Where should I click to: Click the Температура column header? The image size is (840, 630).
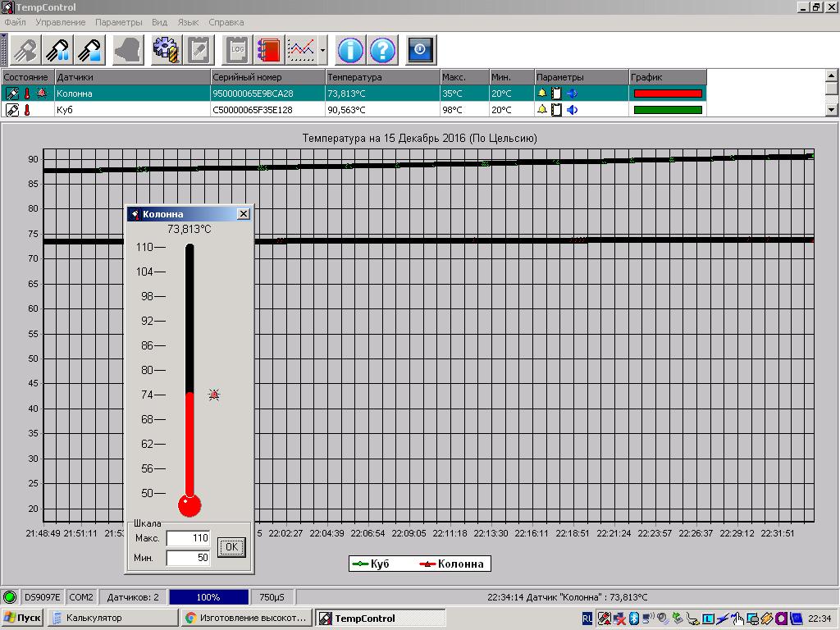coord(382,77)
